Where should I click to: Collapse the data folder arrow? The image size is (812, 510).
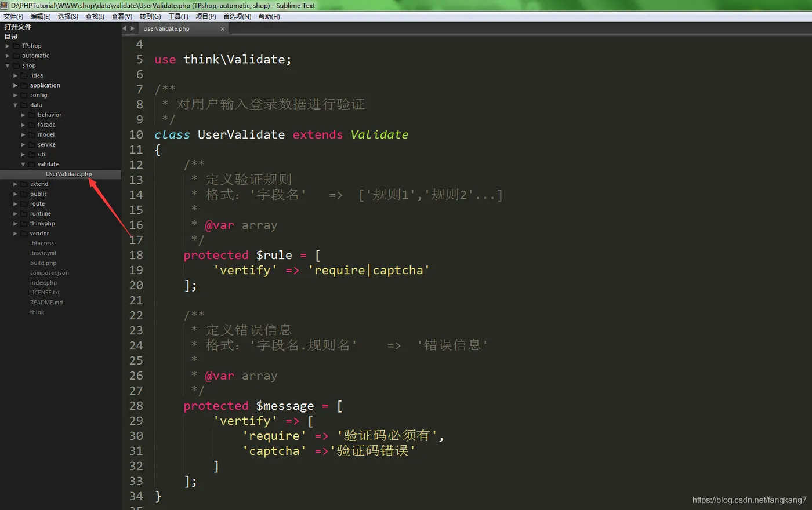[x=16, y=105]
